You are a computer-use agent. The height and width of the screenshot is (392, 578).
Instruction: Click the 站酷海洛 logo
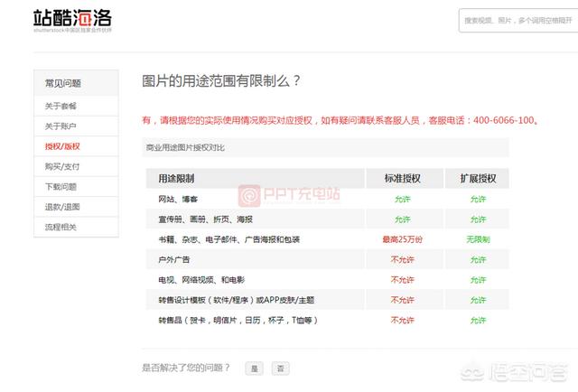pyautogui.click(x=72, y=20)
